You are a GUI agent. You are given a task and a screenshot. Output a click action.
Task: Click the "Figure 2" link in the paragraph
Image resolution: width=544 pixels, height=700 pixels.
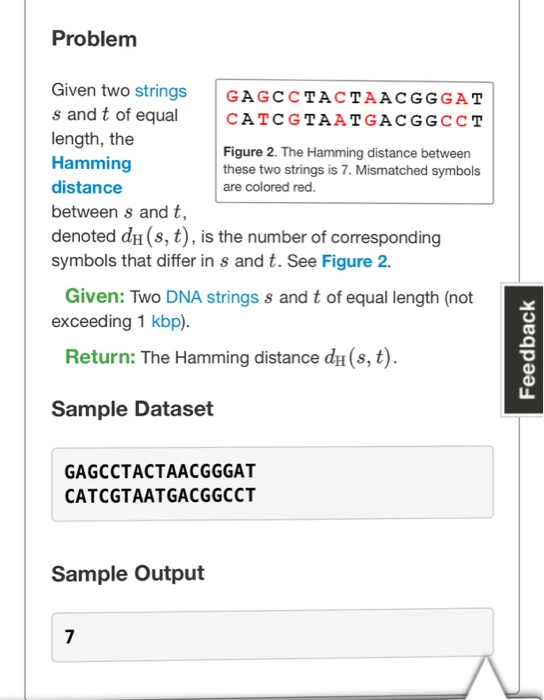coord(355,261)
